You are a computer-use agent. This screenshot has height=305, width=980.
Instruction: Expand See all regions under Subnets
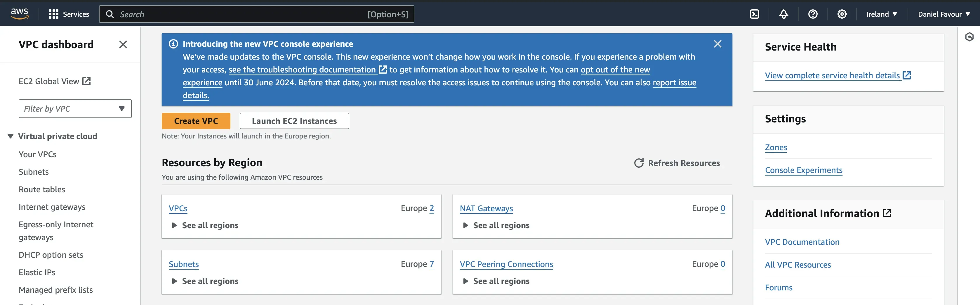tap(206, 281)
